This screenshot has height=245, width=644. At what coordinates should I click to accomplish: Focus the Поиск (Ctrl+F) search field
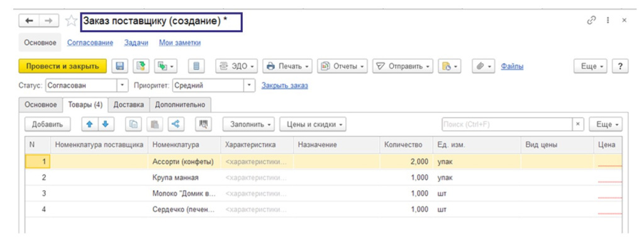[507, 124]
